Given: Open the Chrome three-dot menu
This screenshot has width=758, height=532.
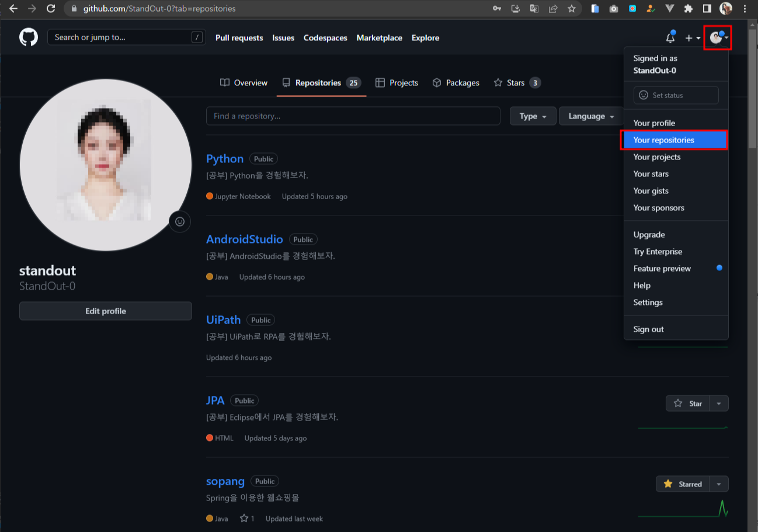Looking at the screenshot, I should click(x=745, y=9).
